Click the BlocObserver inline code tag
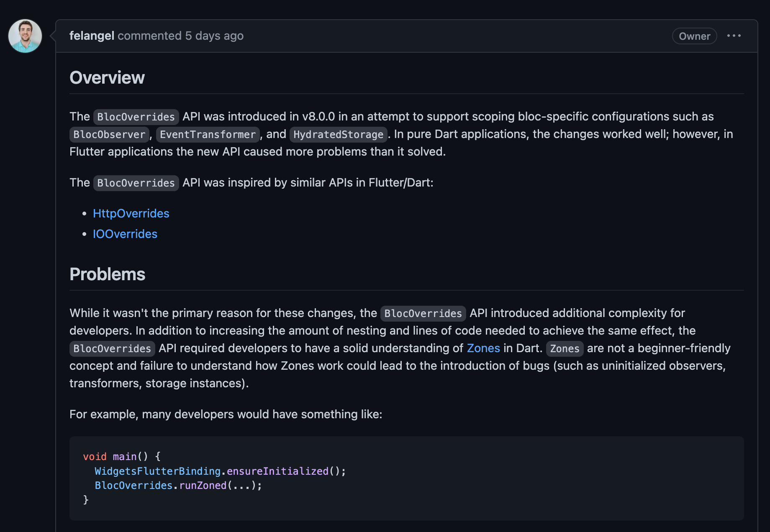770x532 pixels. [x=109, y=135]
